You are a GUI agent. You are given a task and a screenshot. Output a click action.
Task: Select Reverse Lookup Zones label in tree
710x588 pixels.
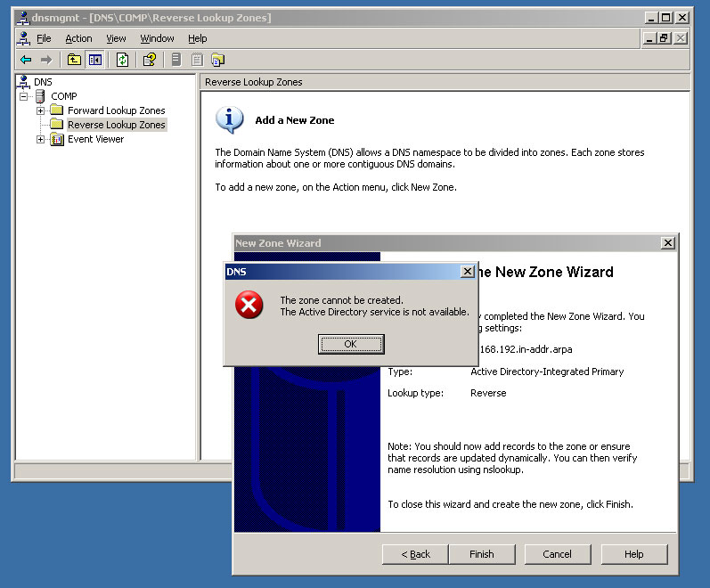[117, 125]
